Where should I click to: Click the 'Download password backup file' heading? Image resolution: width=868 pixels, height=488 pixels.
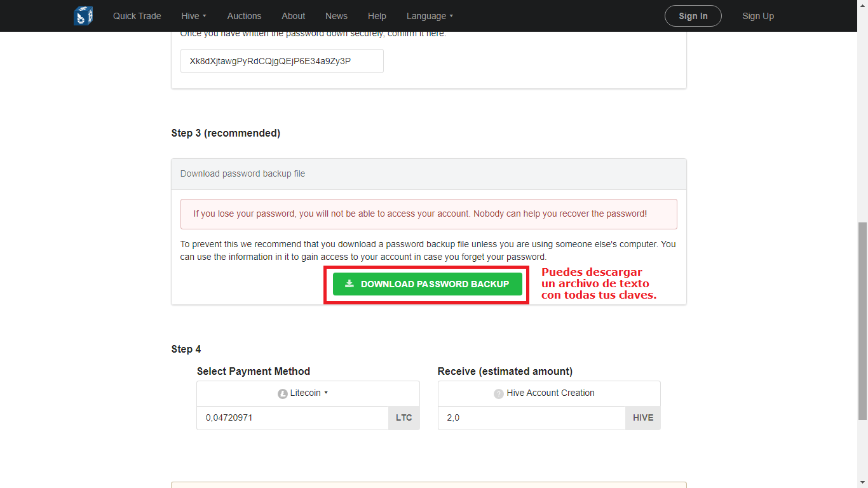[x=243, y=173]
